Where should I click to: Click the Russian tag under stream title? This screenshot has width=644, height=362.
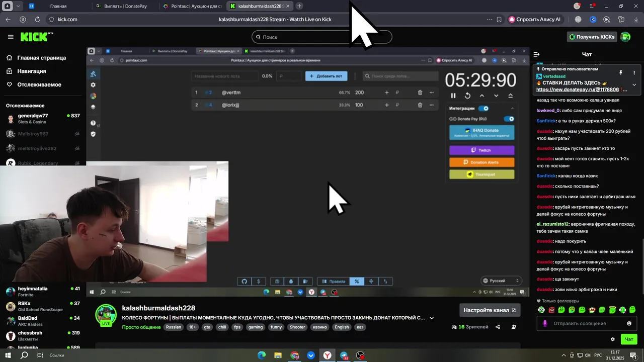click(x=173, y=327)
